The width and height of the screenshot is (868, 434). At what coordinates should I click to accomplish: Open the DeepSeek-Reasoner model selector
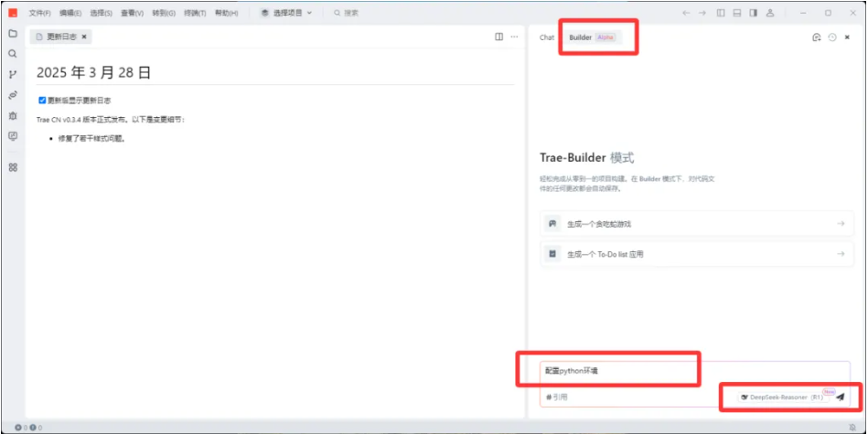782,397
